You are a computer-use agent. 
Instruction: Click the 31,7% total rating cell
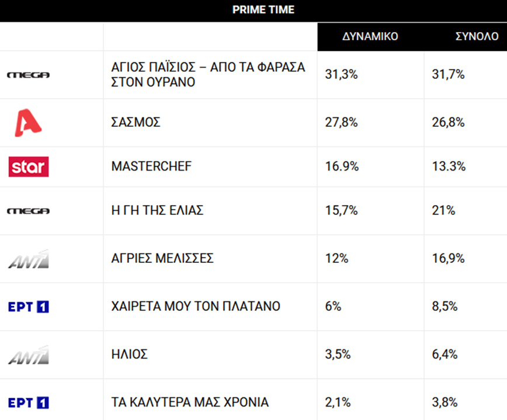(449, 75)
